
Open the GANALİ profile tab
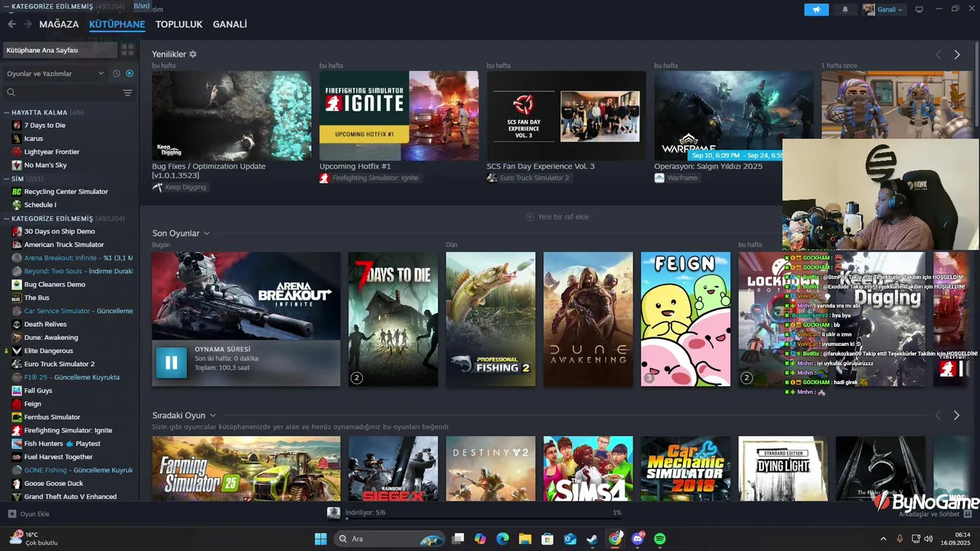[x=230, y=24]
